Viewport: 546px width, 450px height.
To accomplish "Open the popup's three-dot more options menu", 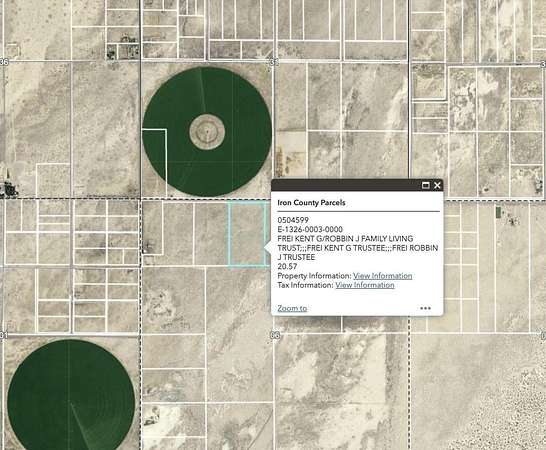I will coord(426,308).
